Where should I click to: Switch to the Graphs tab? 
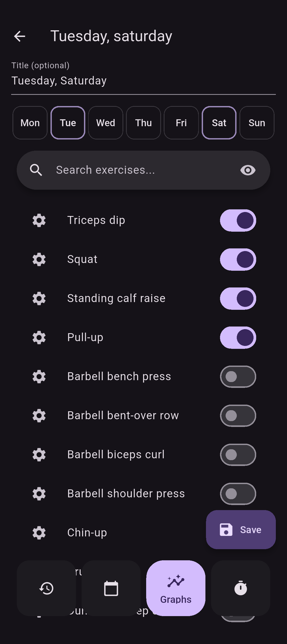coord(176,588)
